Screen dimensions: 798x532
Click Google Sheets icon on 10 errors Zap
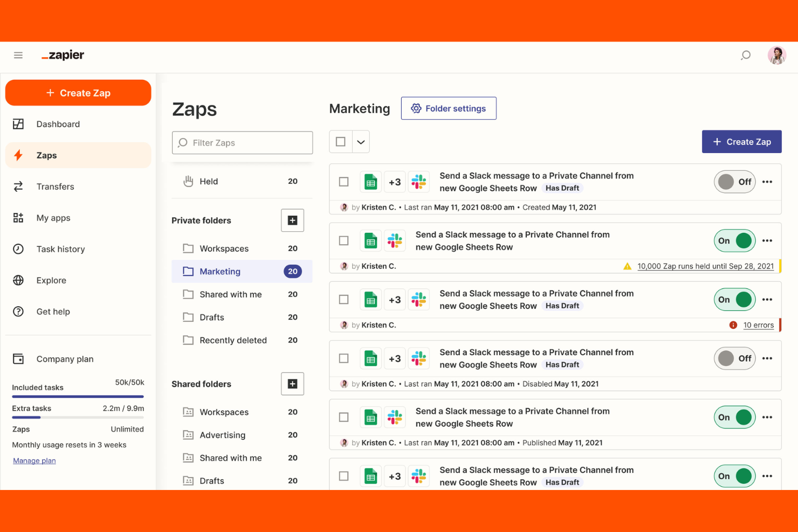pos(370,299)
